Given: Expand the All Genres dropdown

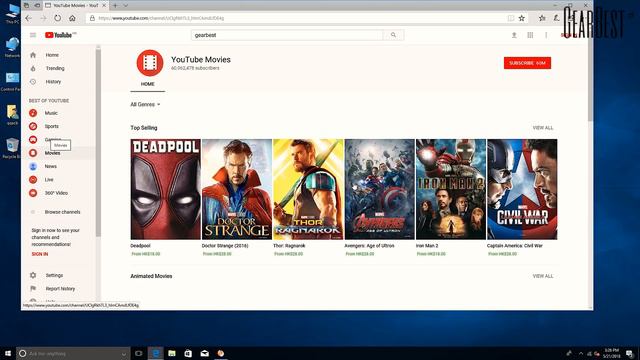Looking at the screenshot, I should [x=145, y=104].
